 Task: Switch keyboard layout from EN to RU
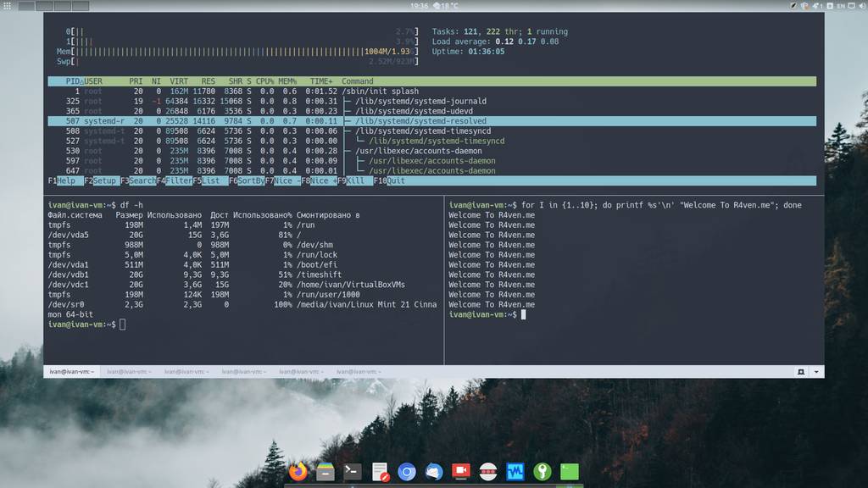[x=839, y=6]
